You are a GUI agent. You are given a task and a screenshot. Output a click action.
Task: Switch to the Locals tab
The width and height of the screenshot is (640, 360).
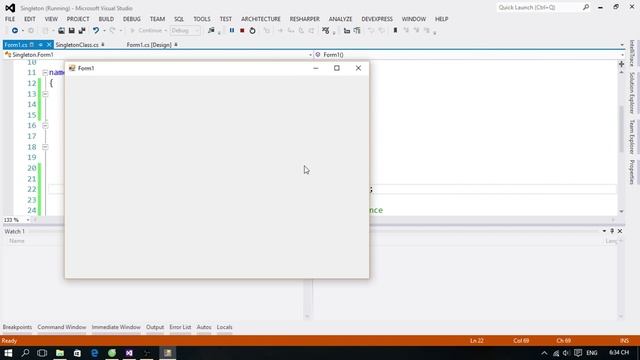click(x=224, y=327)
